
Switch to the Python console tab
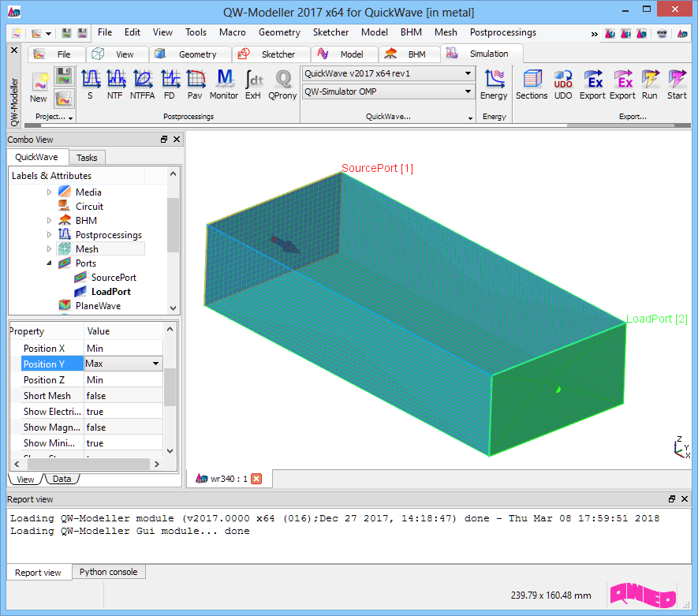coord(108,573)
